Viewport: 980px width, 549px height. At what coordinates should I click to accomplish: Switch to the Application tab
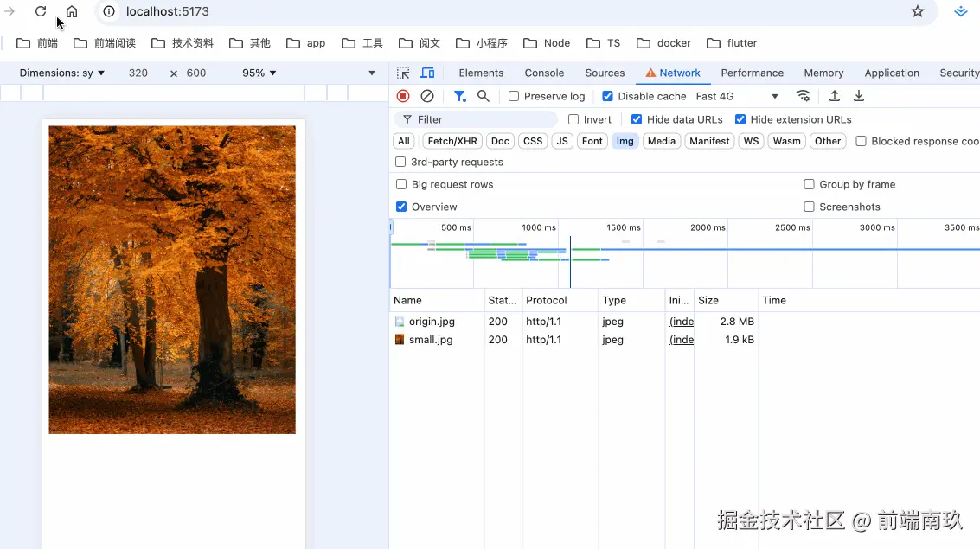[892, 73]
